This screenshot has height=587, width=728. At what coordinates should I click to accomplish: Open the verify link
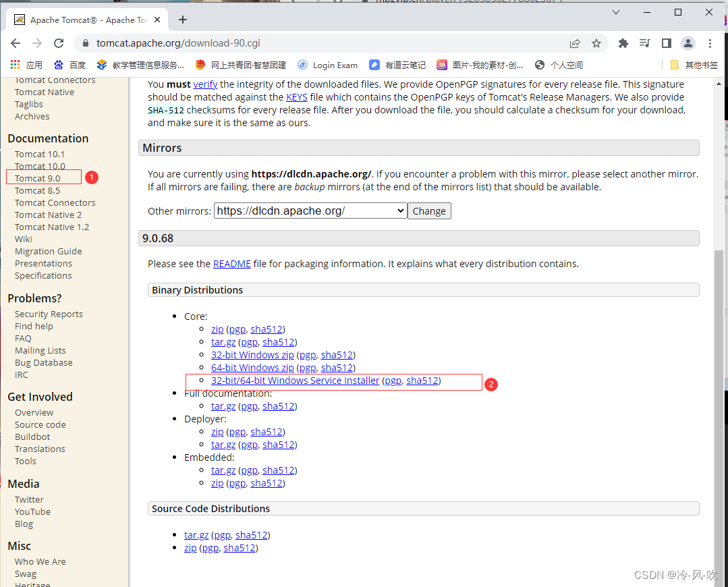(x=205, y=84)
